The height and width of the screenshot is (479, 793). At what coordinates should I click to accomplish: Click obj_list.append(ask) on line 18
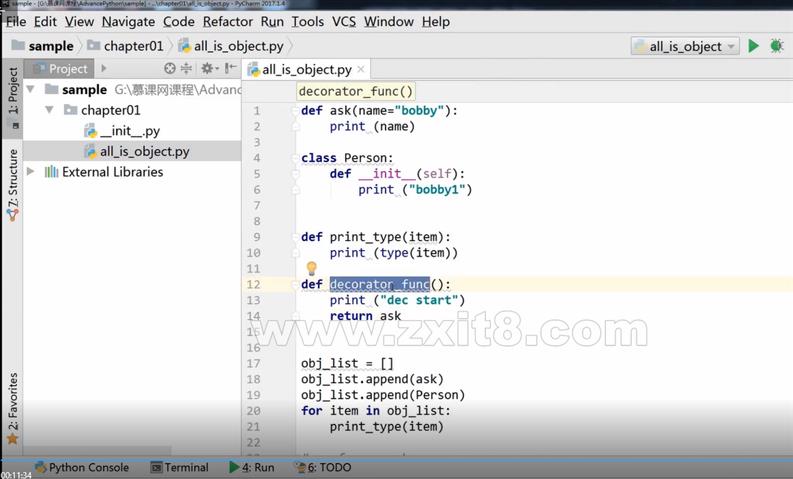tap(372, 379)
